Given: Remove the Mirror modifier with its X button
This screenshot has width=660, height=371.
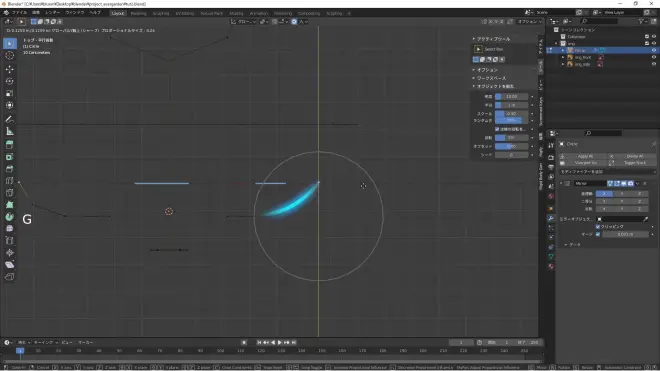Looking at the screenshot, I should tap(645, 184).
